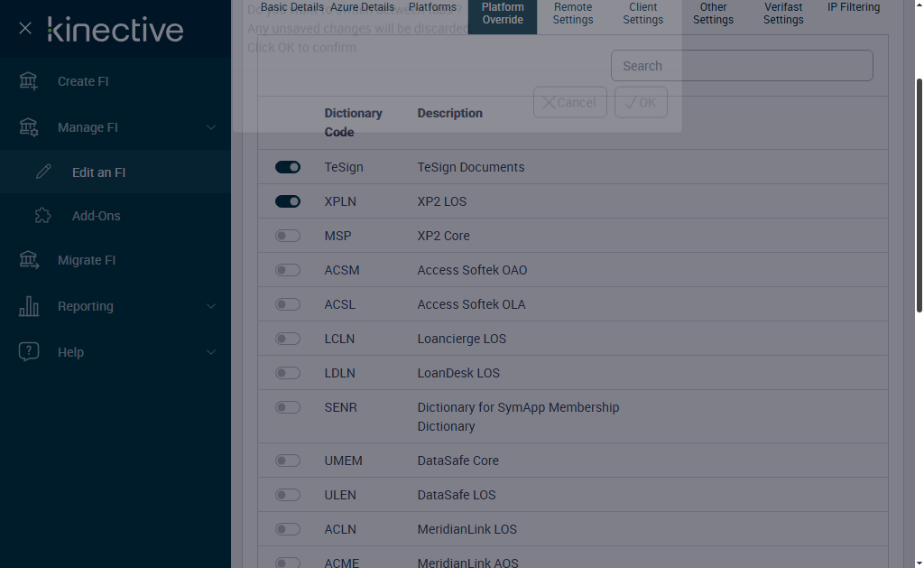Click the Add-Ons puzzle piece icon
The height and width of the screenshot is (568, 924).
43,215
